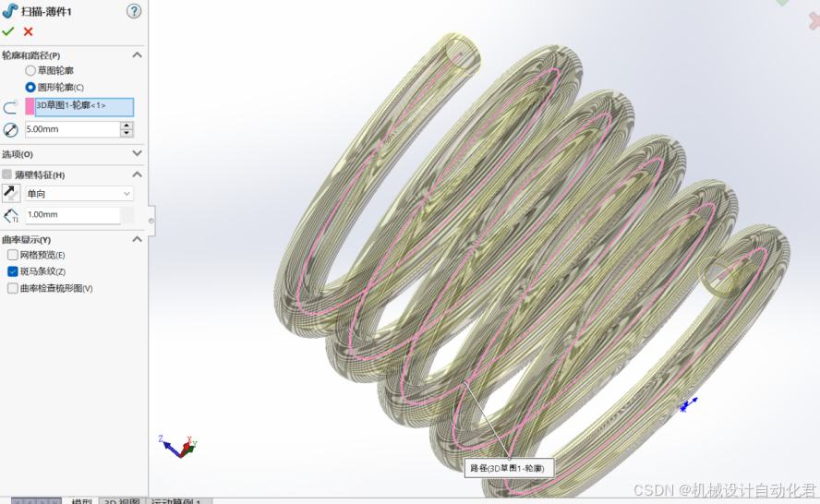Click the reverse direction arrow button
Screen dimensions: 820x504
click(x=11, y=194)
